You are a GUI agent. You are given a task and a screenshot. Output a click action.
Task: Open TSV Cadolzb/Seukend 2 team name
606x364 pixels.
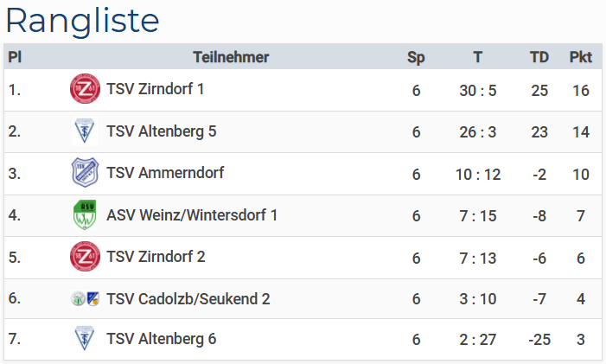[188, 299]
